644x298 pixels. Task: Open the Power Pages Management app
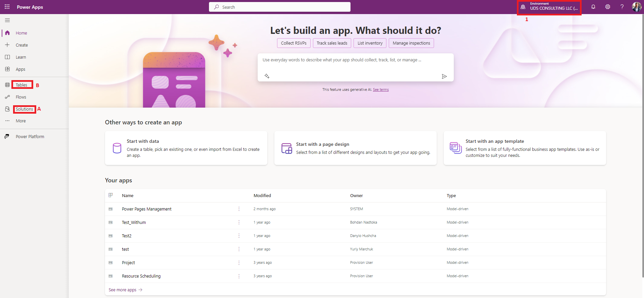[x=147, y=209]
